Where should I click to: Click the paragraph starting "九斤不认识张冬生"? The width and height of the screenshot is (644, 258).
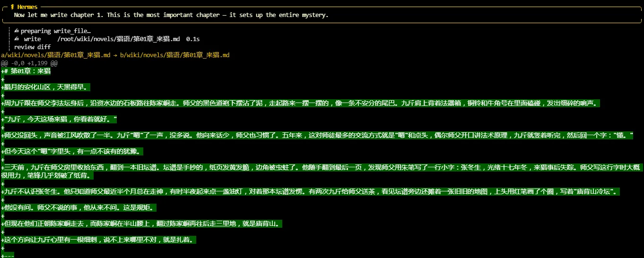311,192
